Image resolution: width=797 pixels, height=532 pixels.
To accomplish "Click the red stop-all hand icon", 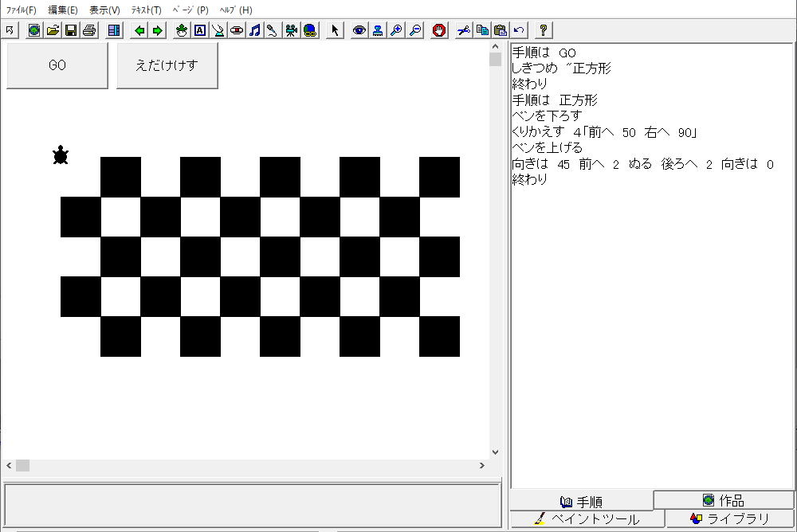I will 439,30.
